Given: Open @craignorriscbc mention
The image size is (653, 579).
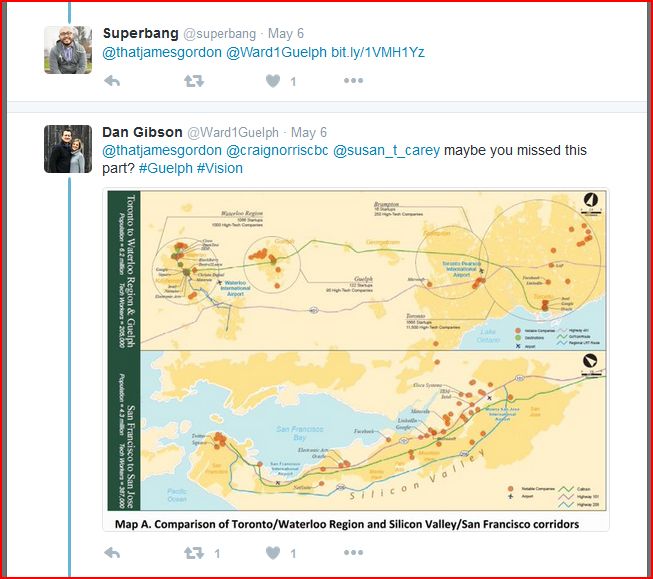Looking at the screenshot, I should [x=277, y=150].
